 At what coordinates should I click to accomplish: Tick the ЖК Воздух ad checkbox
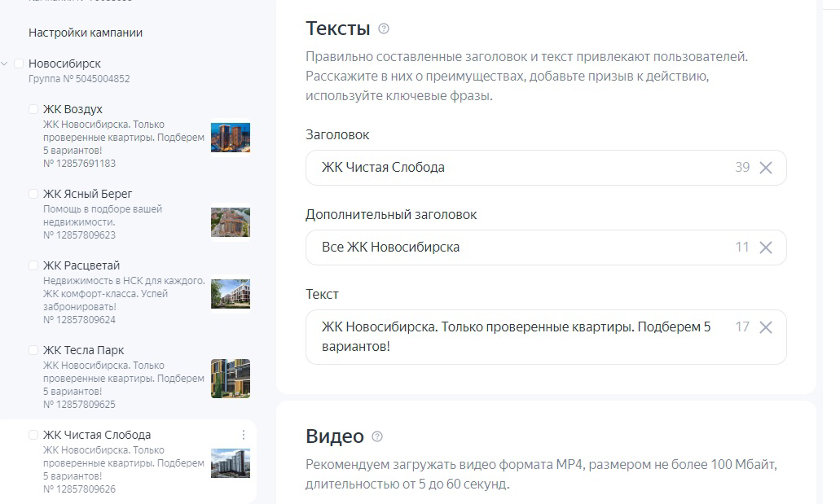[33, 109]
